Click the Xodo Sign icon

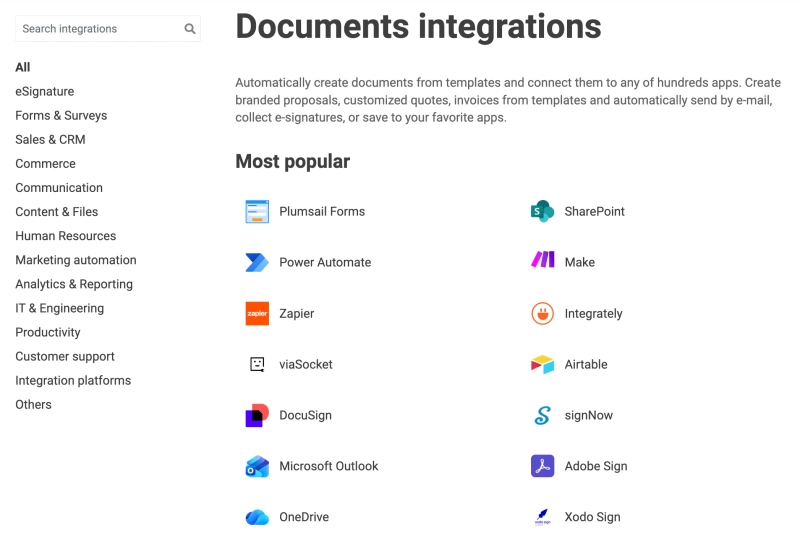[x=542, y=517]
